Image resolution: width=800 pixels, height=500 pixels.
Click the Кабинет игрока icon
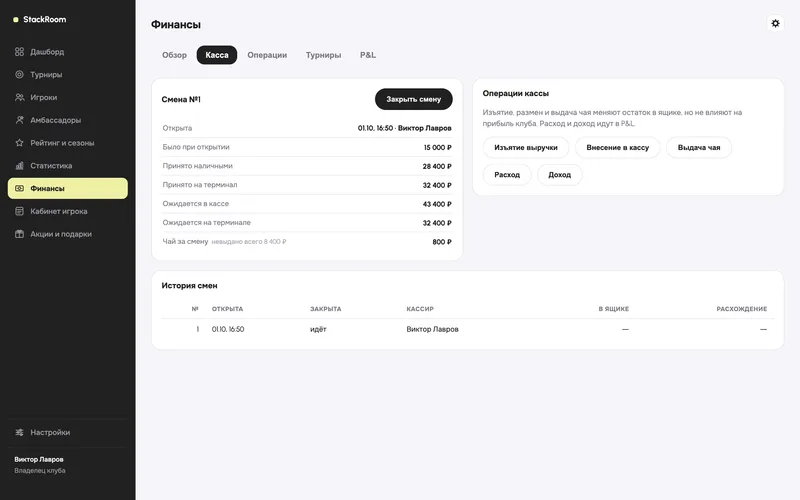click(x=19, y=211)
